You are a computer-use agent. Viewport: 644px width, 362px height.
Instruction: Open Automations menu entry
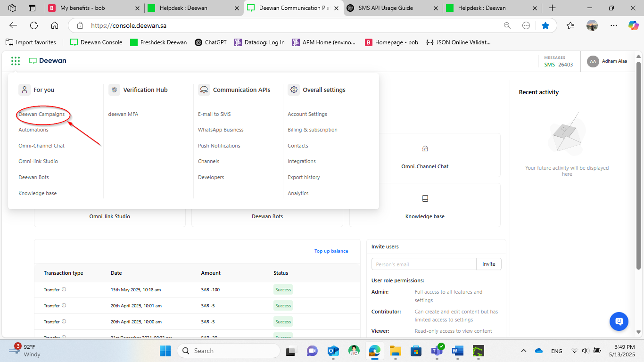[33, 130]
